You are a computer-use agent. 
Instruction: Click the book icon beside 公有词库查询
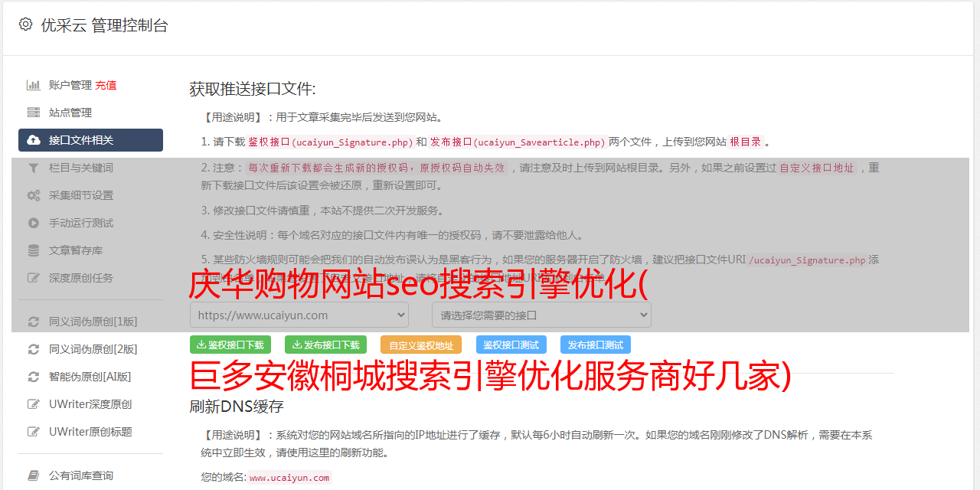click(34, 475)
